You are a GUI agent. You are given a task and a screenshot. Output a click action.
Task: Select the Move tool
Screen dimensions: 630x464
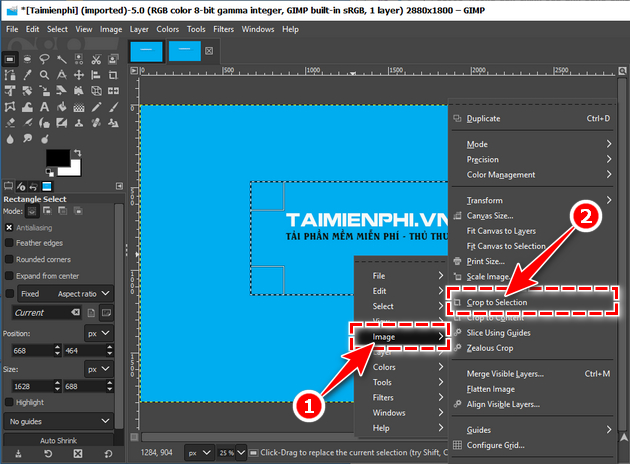79,75
